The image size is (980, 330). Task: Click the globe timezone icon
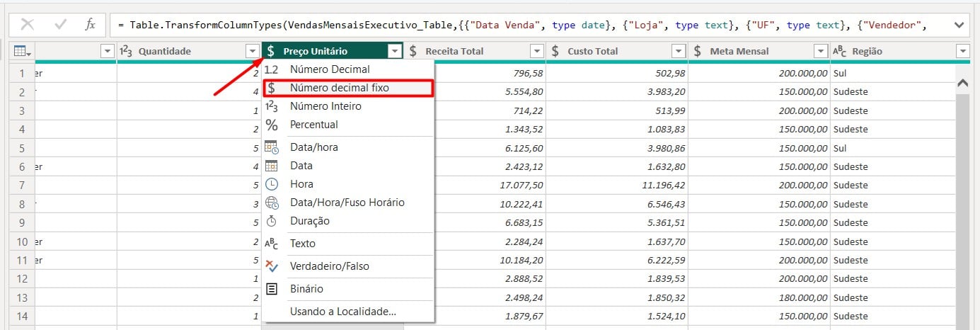[272, 203]
